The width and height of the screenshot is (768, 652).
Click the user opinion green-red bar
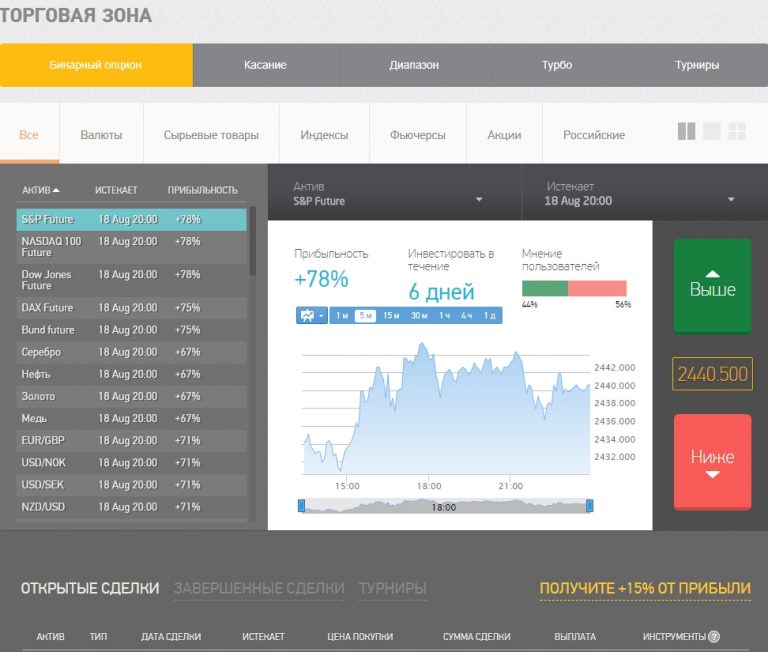click(x=574, y=288)
